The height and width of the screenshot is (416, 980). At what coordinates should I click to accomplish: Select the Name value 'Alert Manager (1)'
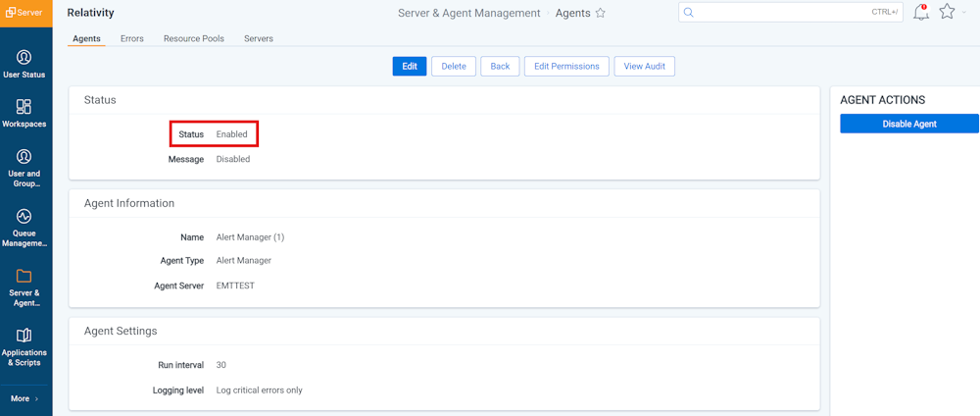click(x=250, y=237)
